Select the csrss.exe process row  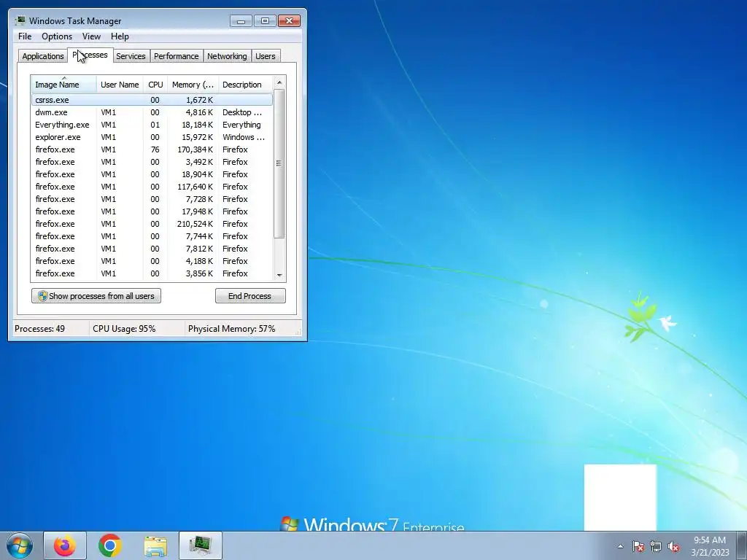point(152,100)
